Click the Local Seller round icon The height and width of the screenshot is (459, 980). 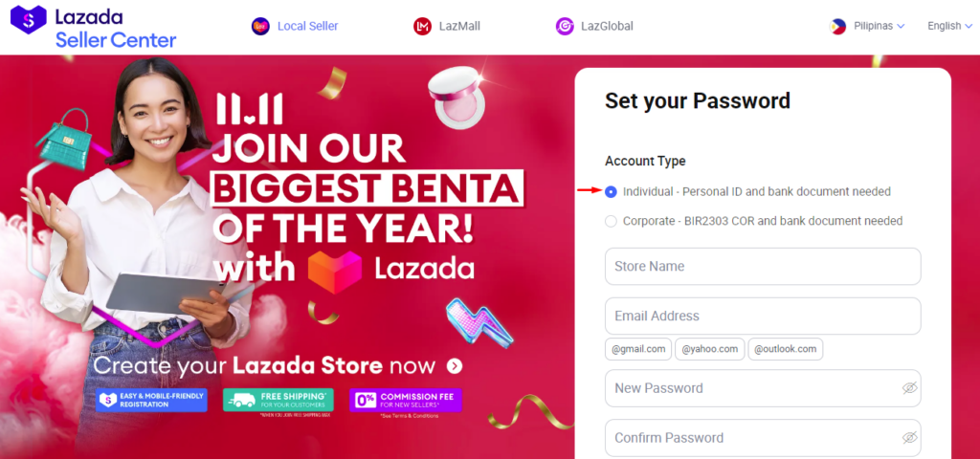(260, 26)
